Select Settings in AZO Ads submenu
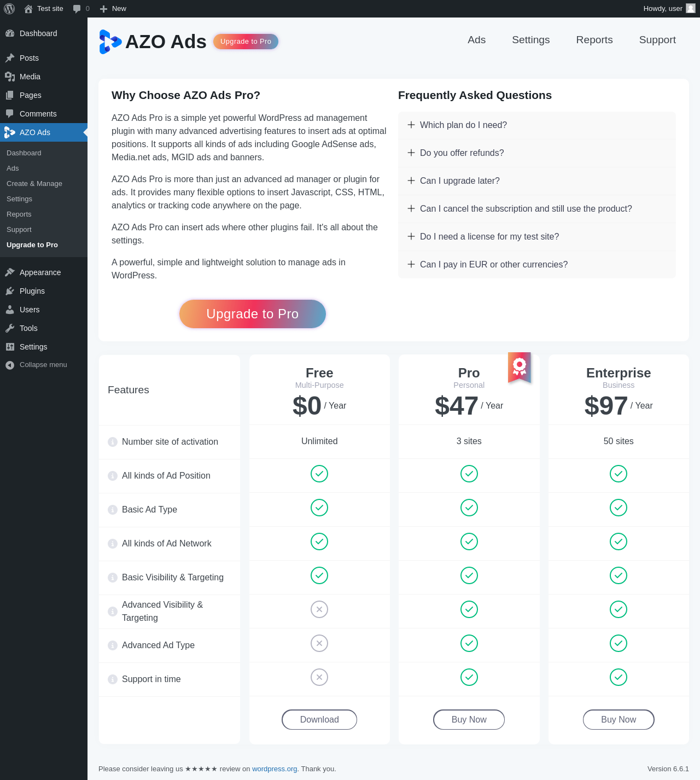The width and height of the screenshot is (700, 780). point(44,199)
